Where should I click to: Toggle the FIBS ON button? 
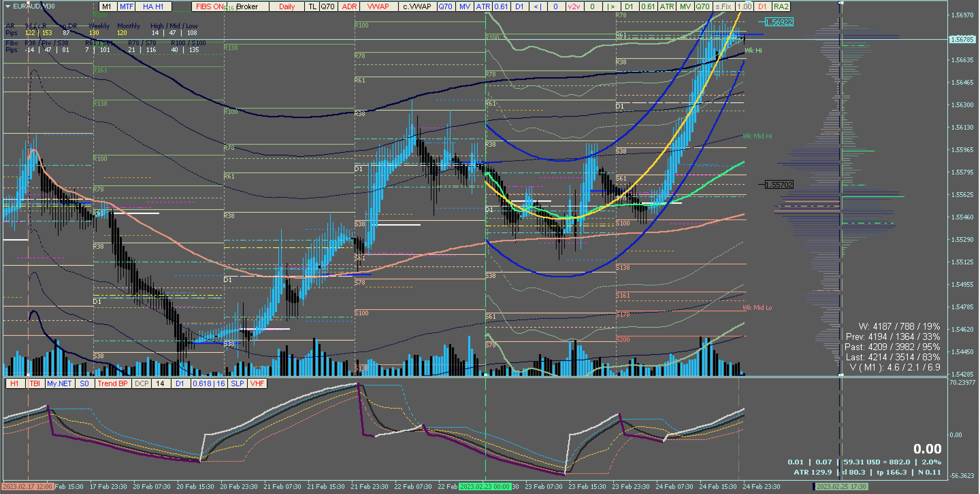coord(209,6)
